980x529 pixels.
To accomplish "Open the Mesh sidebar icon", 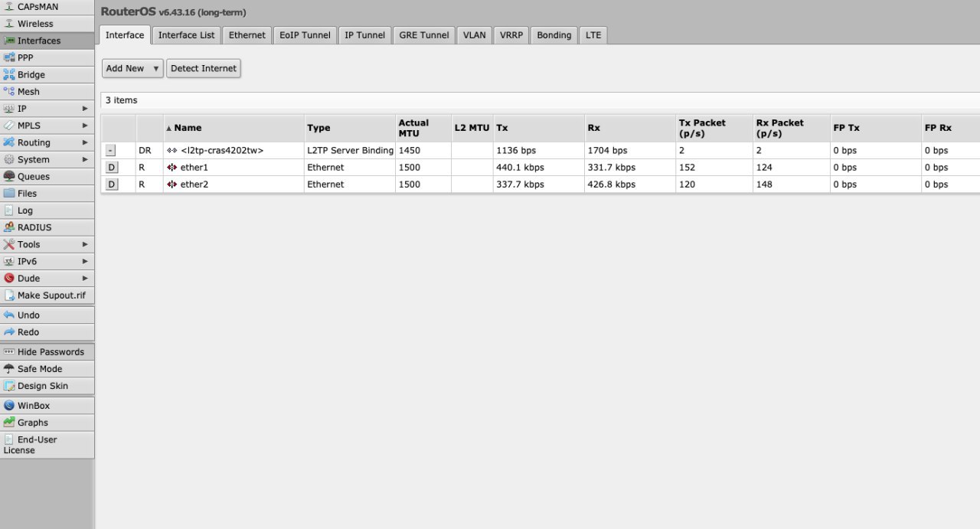I will coord(9,91).
